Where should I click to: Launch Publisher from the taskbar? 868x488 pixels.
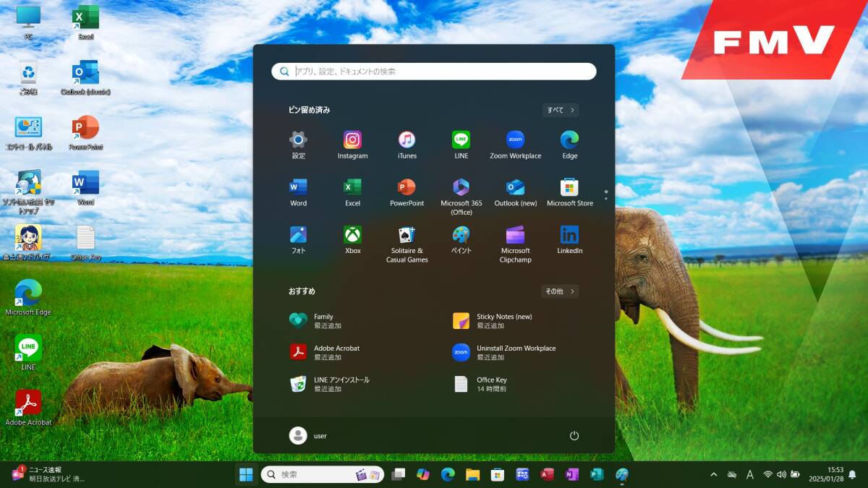coord(597,474)
